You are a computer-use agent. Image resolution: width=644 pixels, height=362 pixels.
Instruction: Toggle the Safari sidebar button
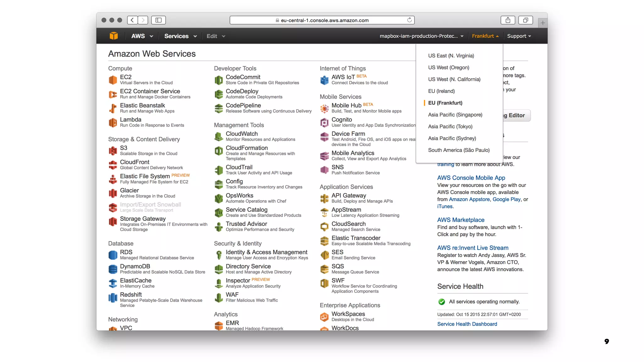pyautogui.click(x=158, y=20)
